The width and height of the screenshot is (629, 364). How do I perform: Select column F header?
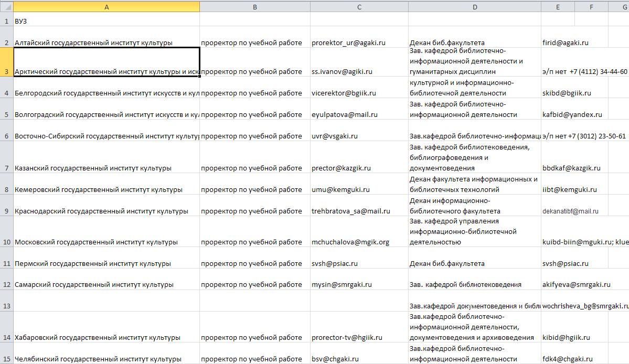[x=591, y=7]
